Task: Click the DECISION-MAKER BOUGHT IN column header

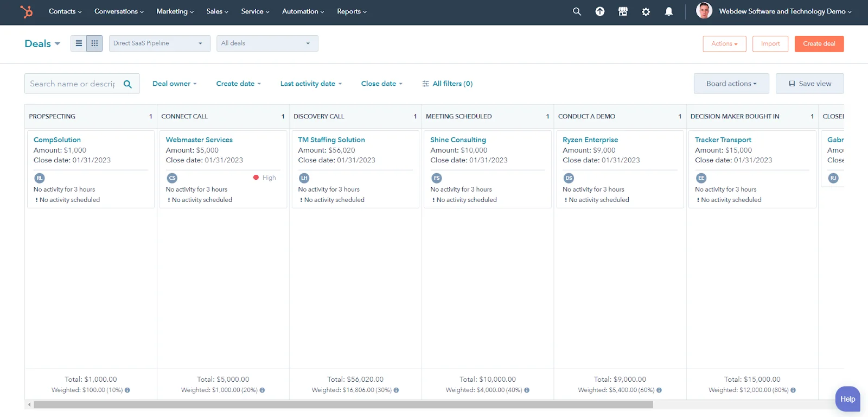Action: pyautogui.click(x=752, y=116)
